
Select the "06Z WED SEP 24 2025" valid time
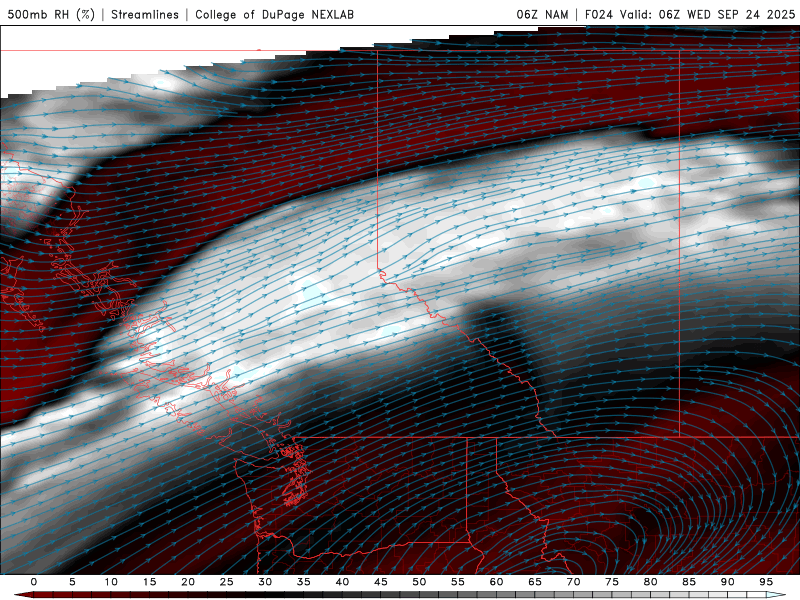[727, 14]
